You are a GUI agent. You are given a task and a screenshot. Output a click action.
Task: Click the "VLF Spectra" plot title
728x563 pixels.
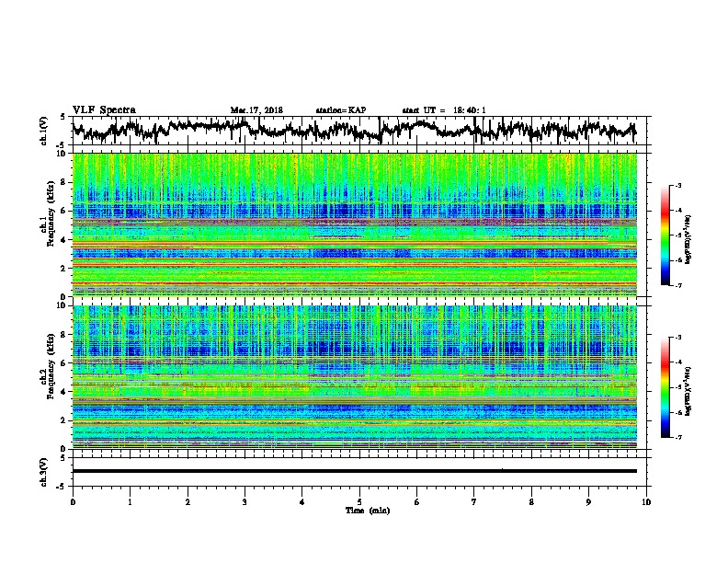tap(104, 109)
